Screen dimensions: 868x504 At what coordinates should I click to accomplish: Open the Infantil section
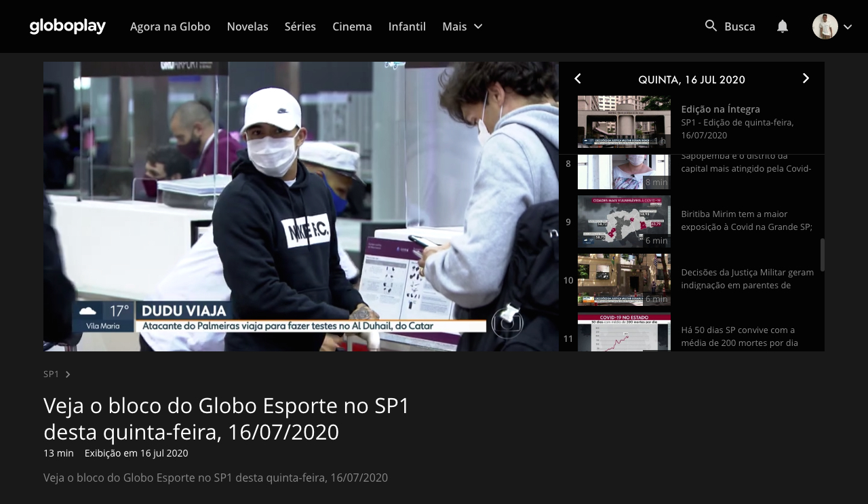407,26
